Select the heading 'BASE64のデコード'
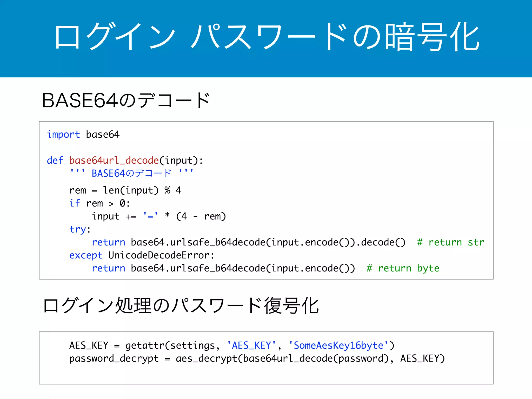 pyautogui.click(x=126, y=100)
